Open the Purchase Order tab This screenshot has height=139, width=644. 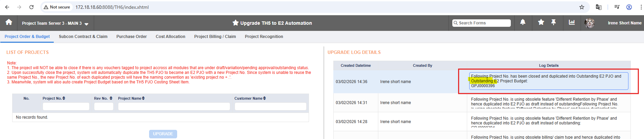(x=132, y=37)
